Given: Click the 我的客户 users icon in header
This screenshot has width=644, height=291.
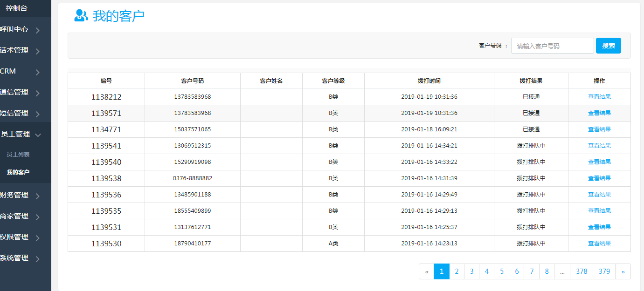Looking at the screenshot, I should 81,16.
